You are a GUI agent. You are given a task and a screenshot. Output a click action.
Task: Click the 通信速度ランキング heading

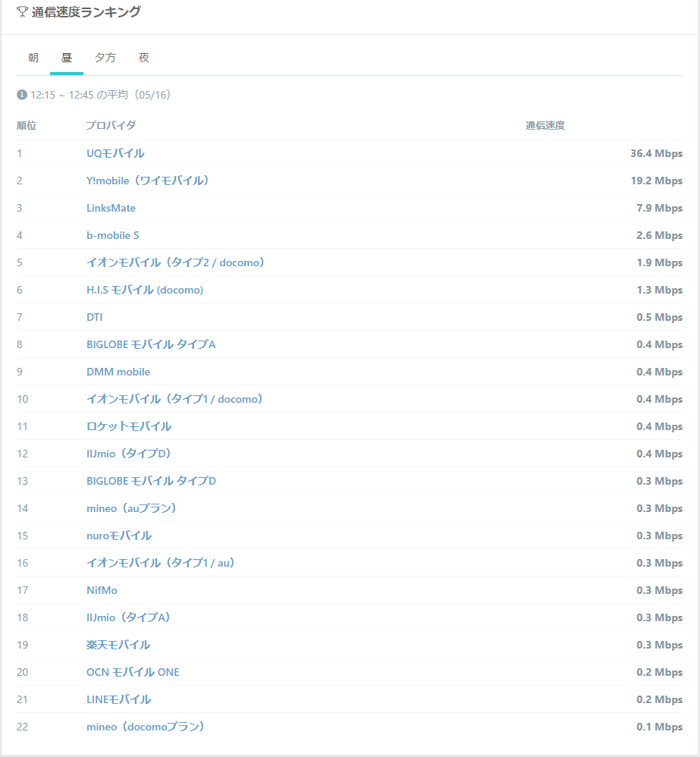(x=86, y=11)
